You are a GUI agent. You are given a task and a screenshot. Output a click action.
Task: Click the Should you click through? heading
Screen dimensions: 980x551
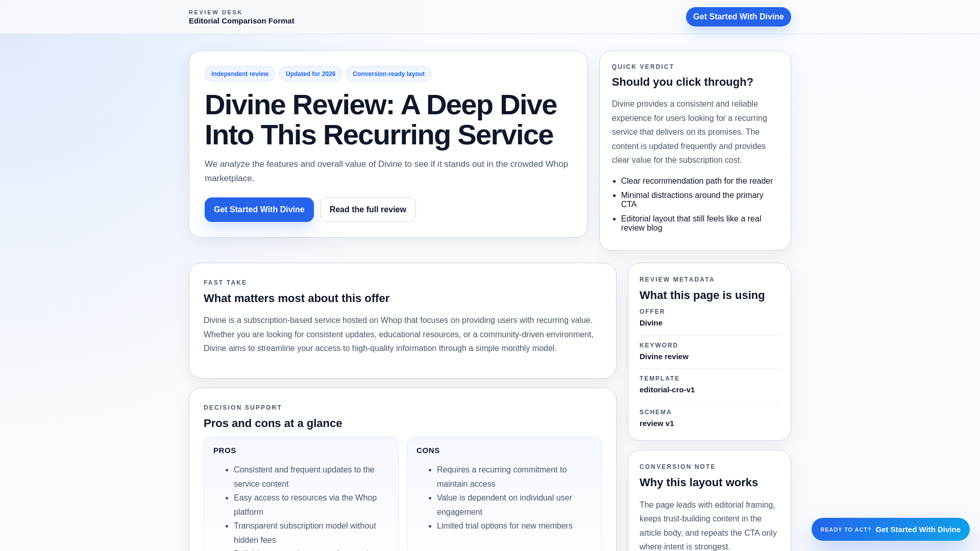point(682,82)
